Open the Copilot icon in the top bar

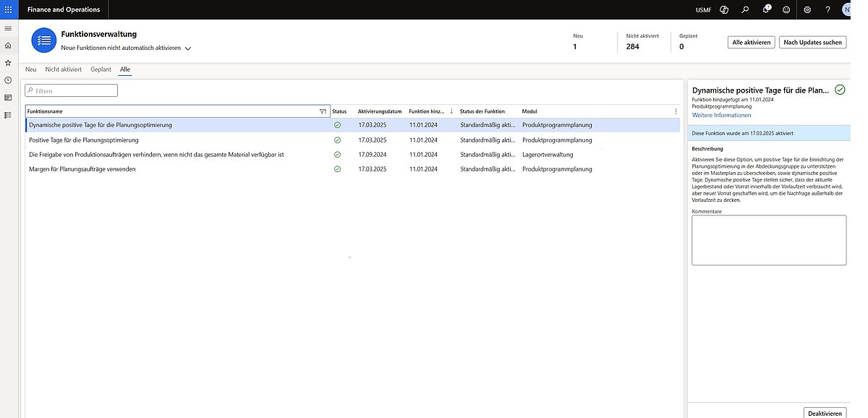click(x=723, y=9)
